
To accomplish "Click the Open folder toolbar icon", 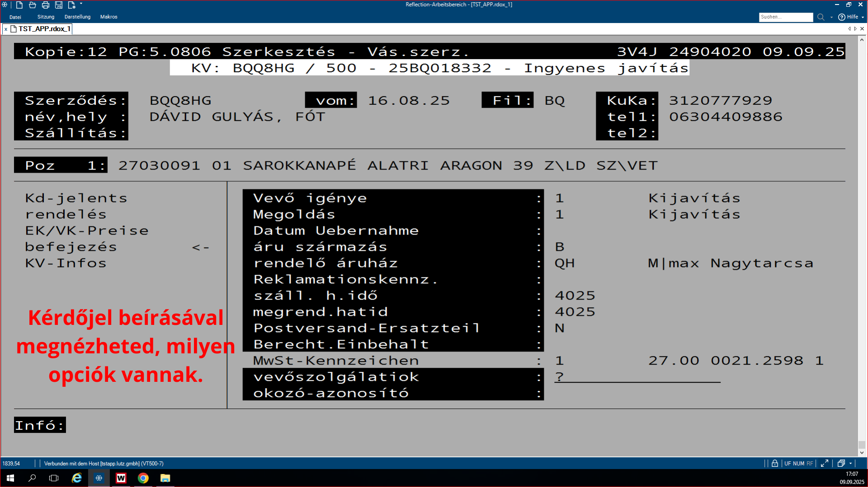I will pos(33,5).
